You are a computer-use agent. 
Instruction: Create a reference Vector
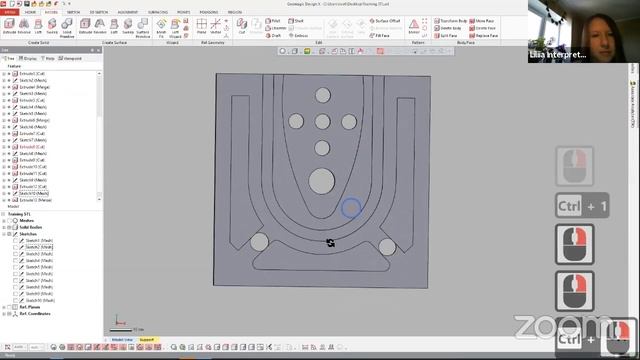(216, 27)
